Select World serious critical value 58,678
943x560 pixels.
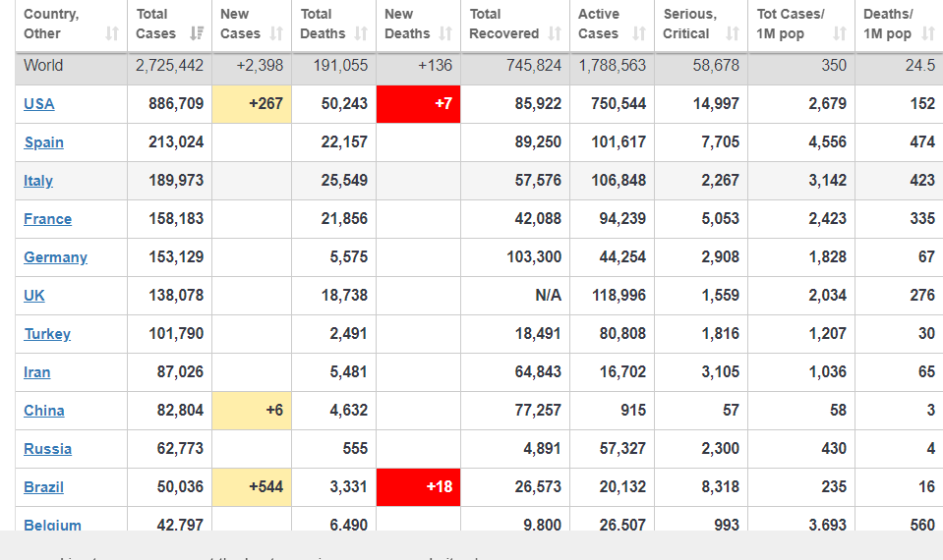click(x=716, y=66)
